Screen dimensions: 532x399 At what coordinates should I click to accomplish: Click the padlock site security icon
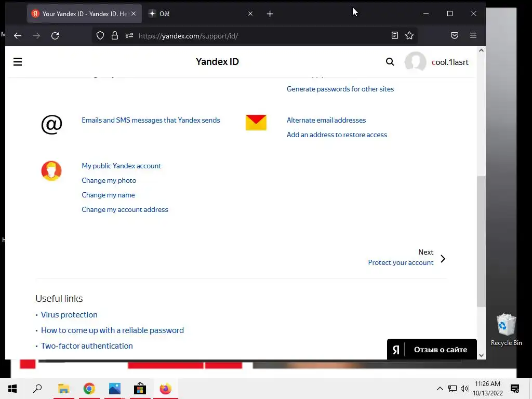click(115, 36)
